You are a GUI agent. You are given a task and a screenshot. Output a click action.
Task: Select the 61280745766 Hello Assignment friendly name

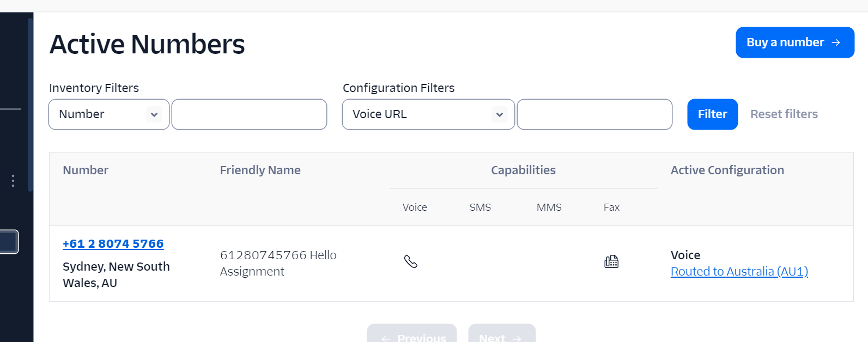tap(278, 263)
